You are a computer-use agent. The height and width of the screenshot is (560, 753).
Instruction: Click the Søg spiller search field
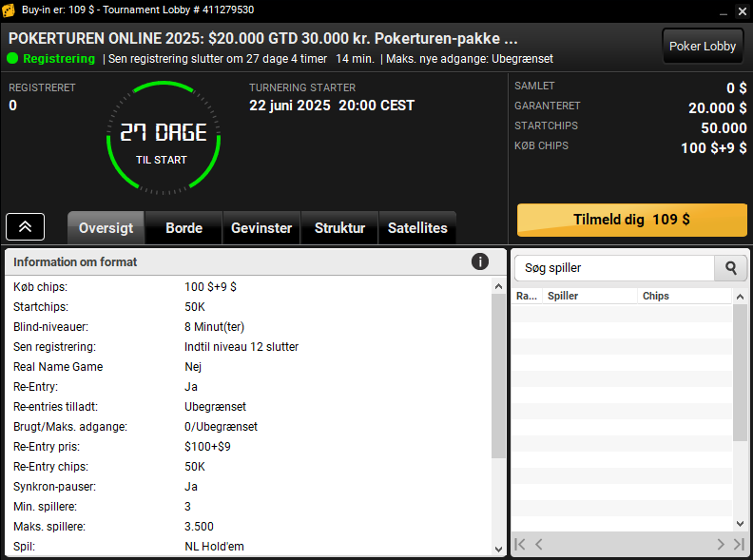(615, 268)
